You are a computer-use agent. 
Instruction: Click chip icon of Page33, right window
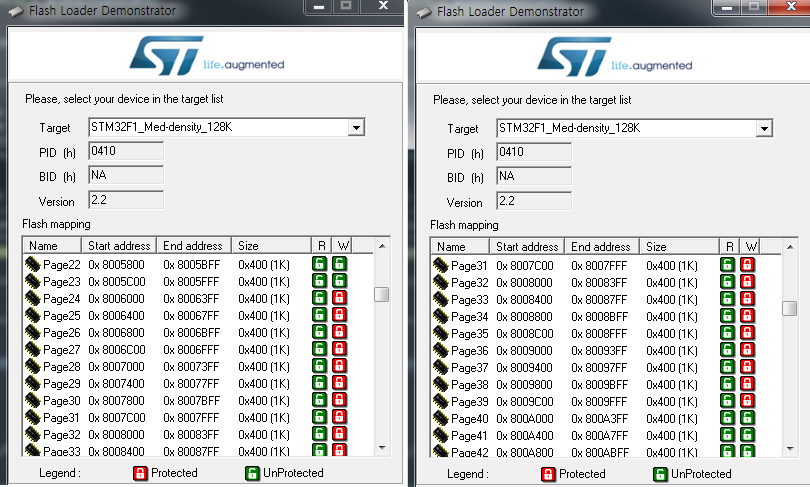[x=441, y=300]
